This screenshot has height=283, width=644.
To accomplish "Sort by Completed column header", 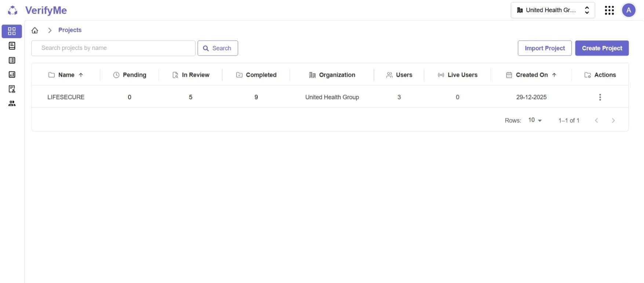I will 256,75.
